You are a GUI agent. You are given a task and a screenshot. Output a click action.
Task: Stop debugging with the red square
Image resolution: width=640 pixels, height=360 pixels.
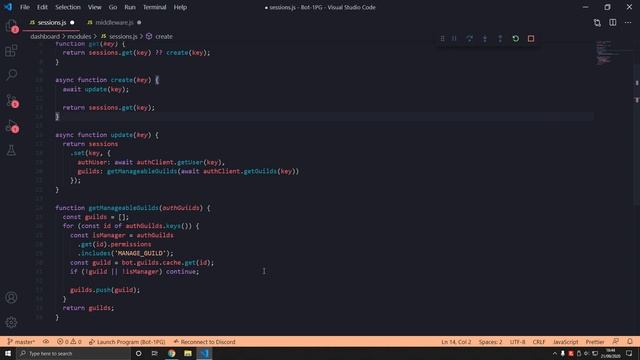531,38
